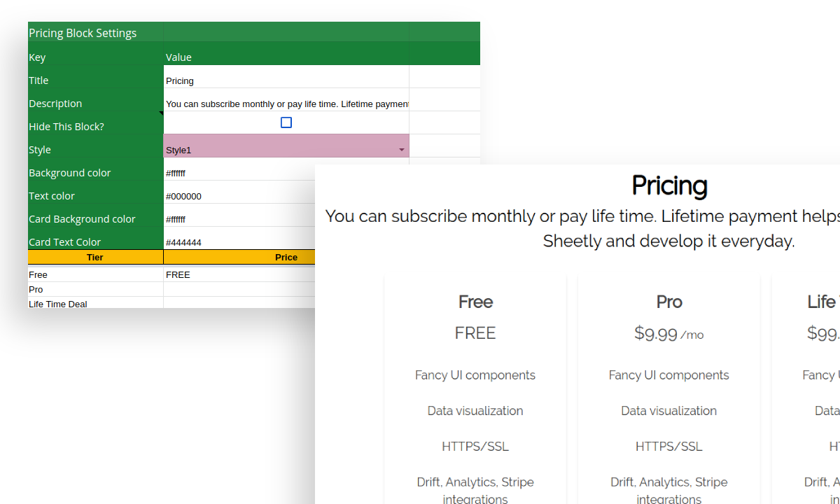Image resolution: width=840 pixels, height=504 pixels.
Task: Click 'HTTPS/SSL' on the Free card
Action: (475, 447)
